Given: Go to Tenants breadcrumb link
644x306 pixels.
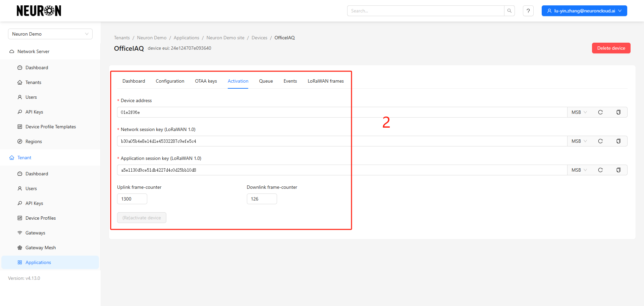Looking at the screenshot, I should coord(122,38).
